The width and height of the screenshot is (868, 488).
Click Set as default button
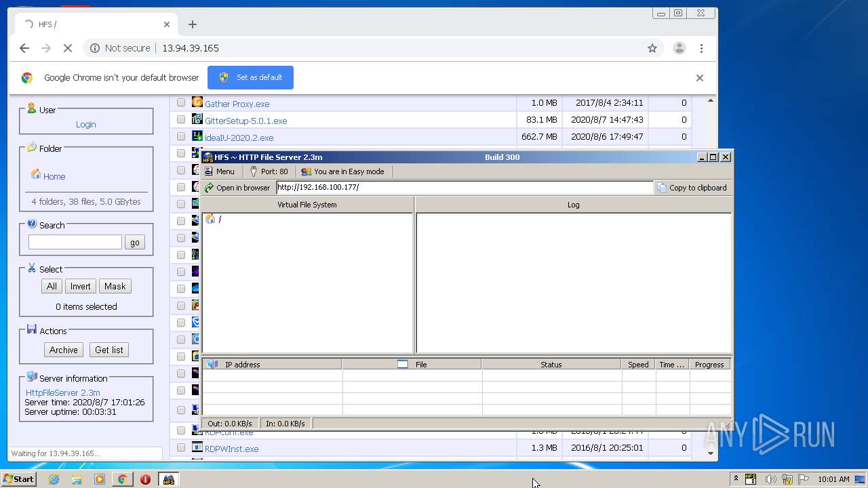[250, 77]
